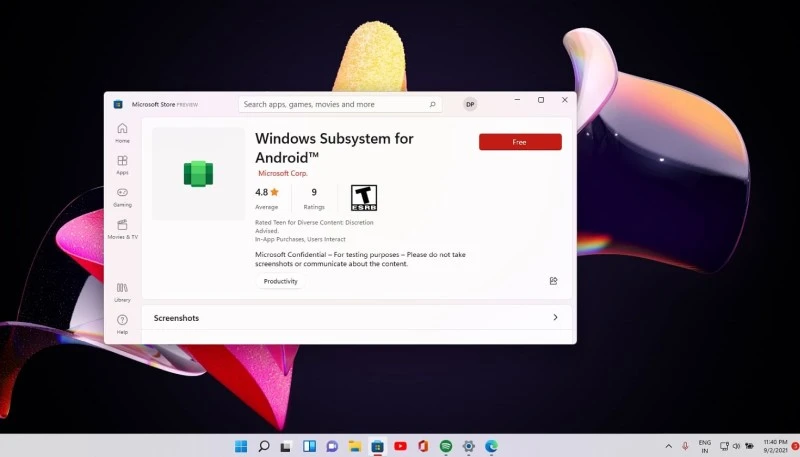The width and height of the screenshot is (800, 457).
Task: Open the 11:40 PM clock and date
Action: click(x=775, y=446)
